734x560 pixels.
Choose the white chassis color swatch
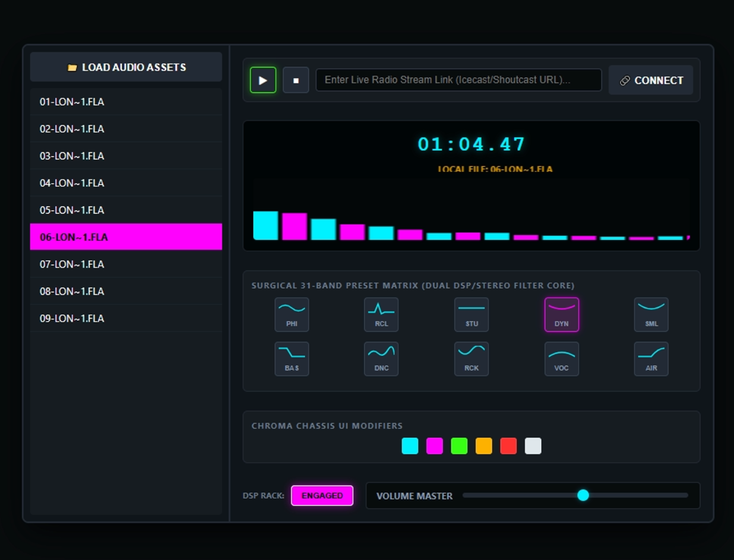[533, 446]
